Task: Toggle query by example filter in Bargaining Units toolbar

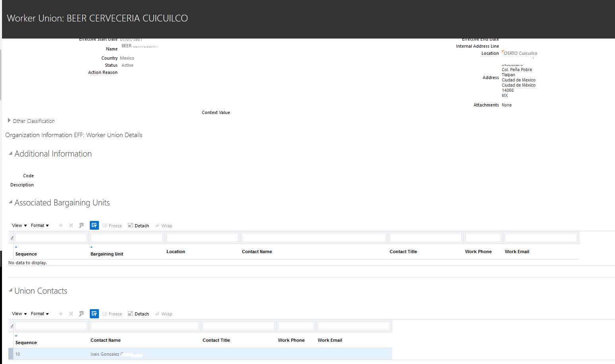Action: [94, 225]
